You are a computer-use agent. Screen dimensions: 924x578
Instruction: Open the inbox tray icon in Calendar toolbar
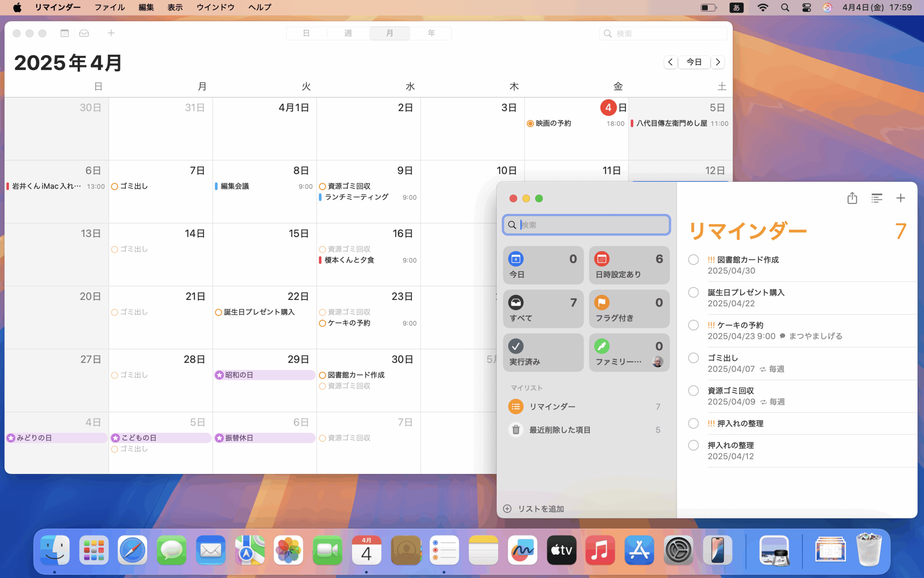pyautogui.click(x=84, y=33)
